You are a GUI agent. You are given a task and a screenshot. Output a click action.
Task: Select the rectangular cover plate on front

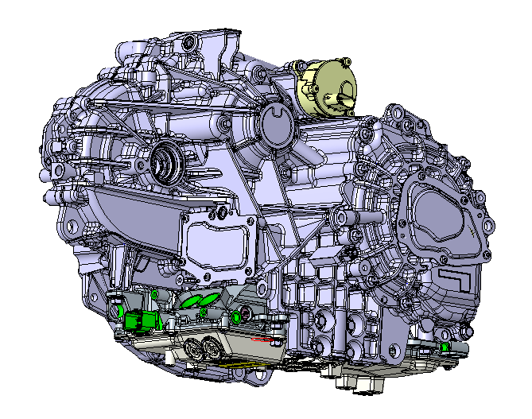217,246
